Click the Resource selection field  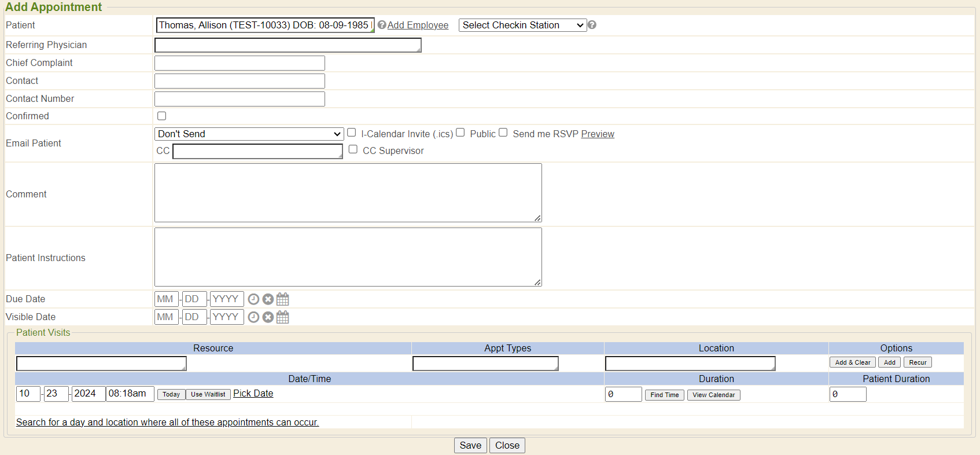pos(101,364)
